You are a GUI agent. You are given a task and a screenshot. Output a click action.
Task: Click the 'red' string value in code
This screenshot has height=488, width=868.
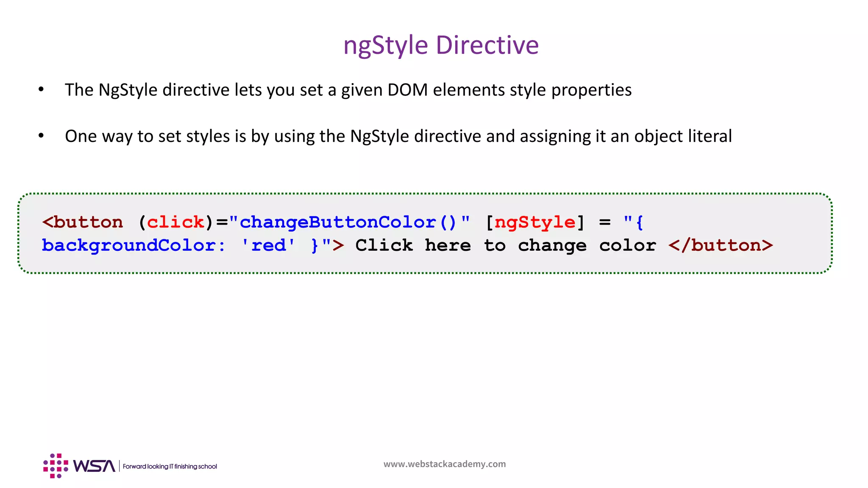(268, 245)
